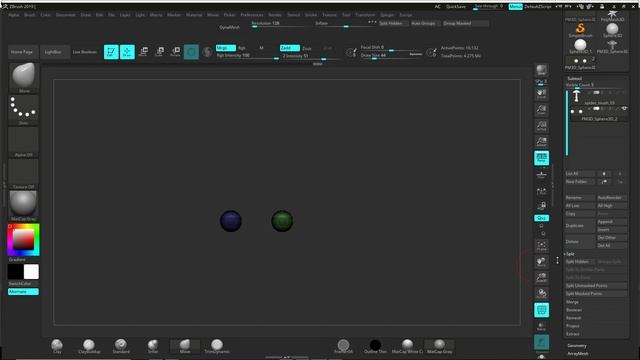The width and height of the screenshot is (640, 360).
Task: Select the white main color swatch
Action: [x=31, y=272]
